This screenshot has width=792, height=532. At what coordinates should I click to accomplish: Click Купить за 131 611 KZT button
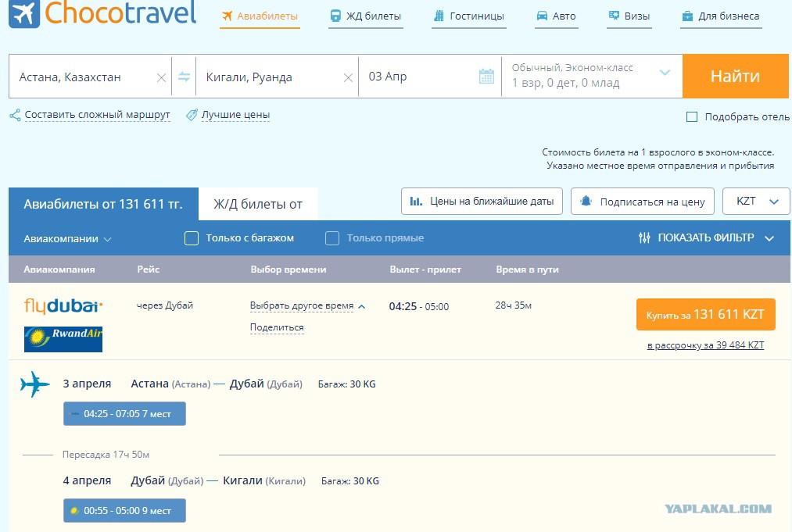(x=706, y=315)
